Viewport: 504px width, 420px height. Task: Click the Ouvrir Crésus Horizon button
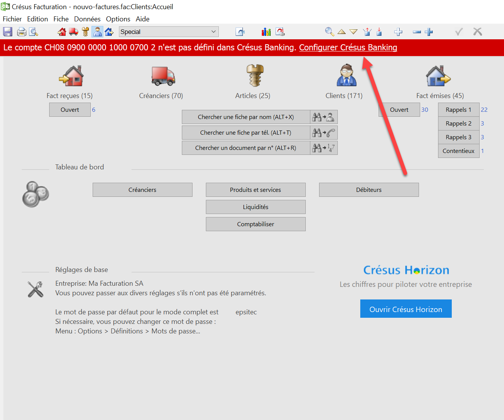[x=406, y=309]
